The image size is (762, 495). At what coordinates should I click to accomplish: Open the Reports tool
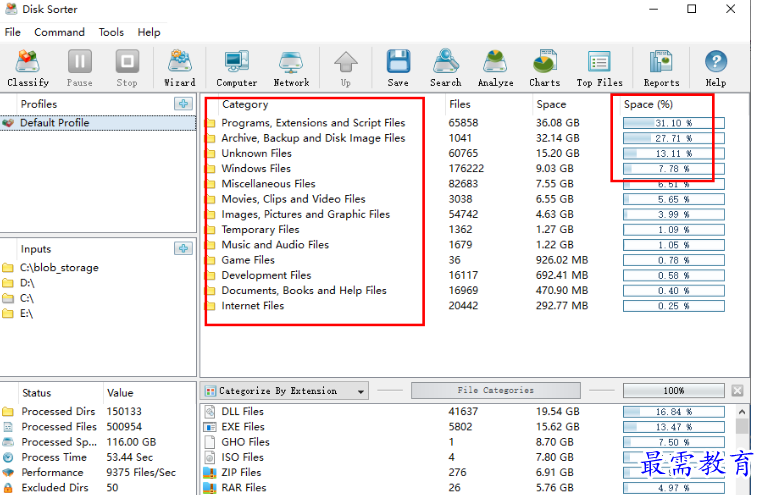pos(661,68)
